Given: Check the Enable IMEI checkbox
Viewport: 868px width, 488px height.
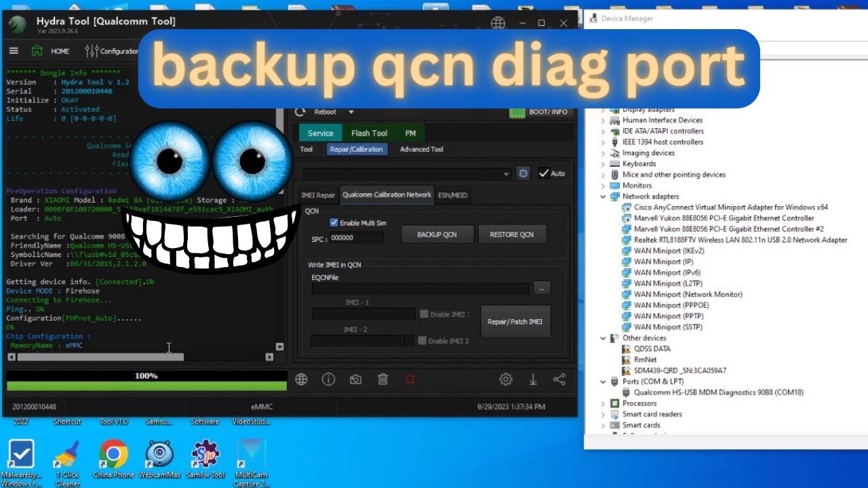Looking at the screenshot, I should (x=424, y=314).
